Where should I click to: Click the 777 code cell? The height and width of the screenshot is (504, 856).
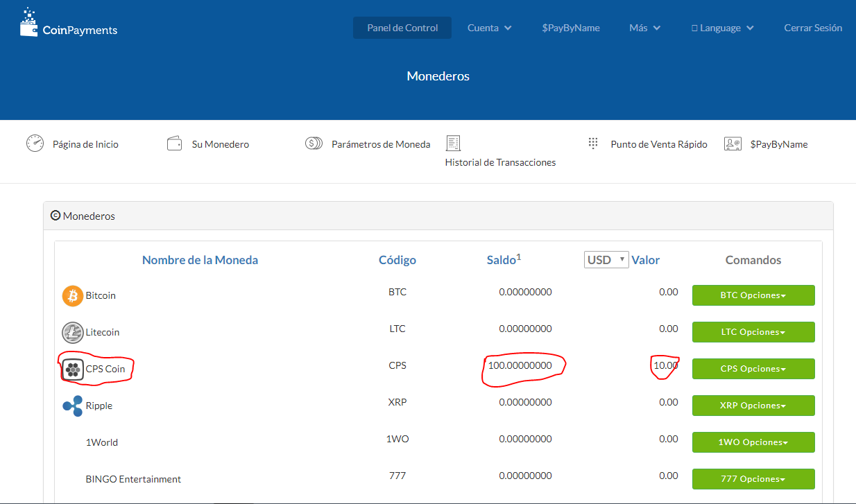(397, 476)
